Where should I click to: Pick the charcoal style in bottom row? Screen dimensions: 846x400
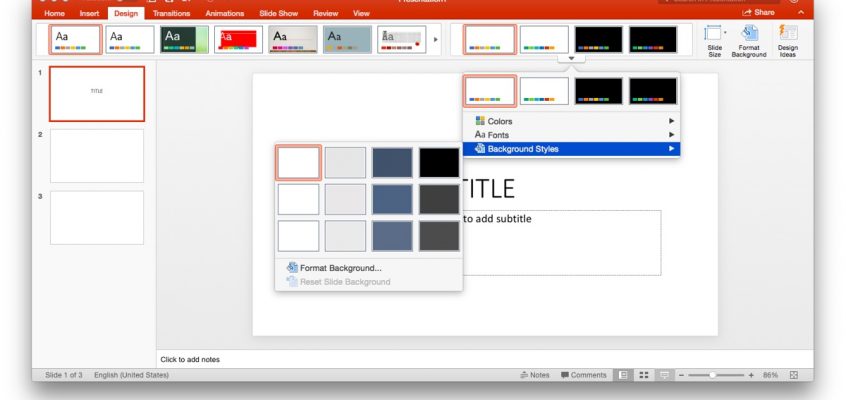[x=439, y=236]
